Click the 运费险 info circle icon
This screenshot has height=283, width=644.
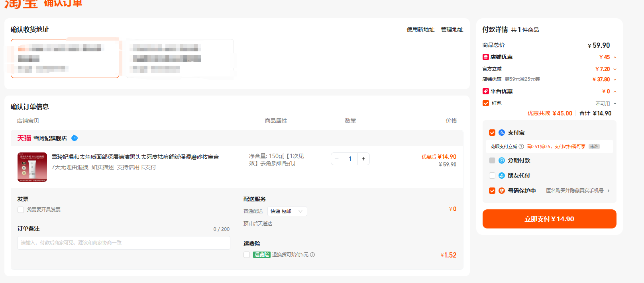pos(312,255)
